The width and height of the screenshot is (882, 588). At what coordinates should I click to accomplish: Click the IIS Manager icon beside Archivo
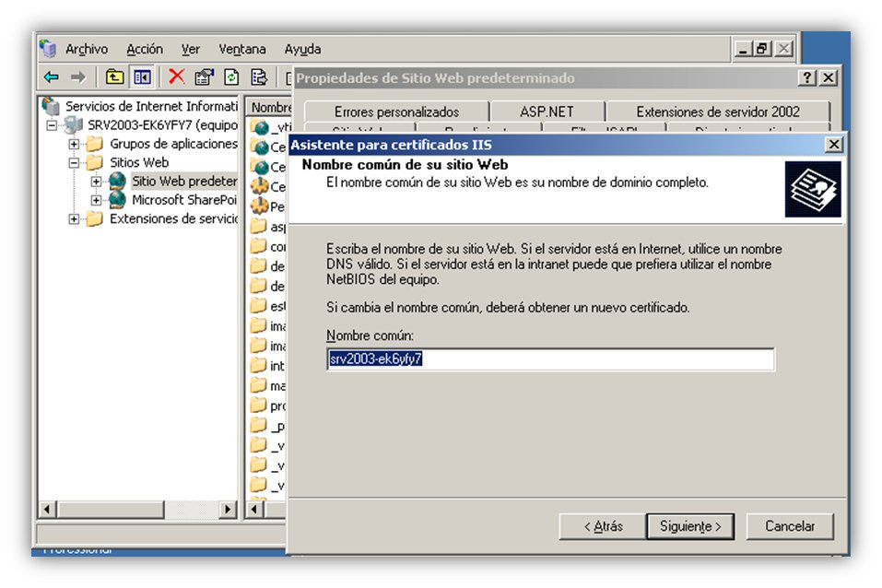(x=48, y=49)
